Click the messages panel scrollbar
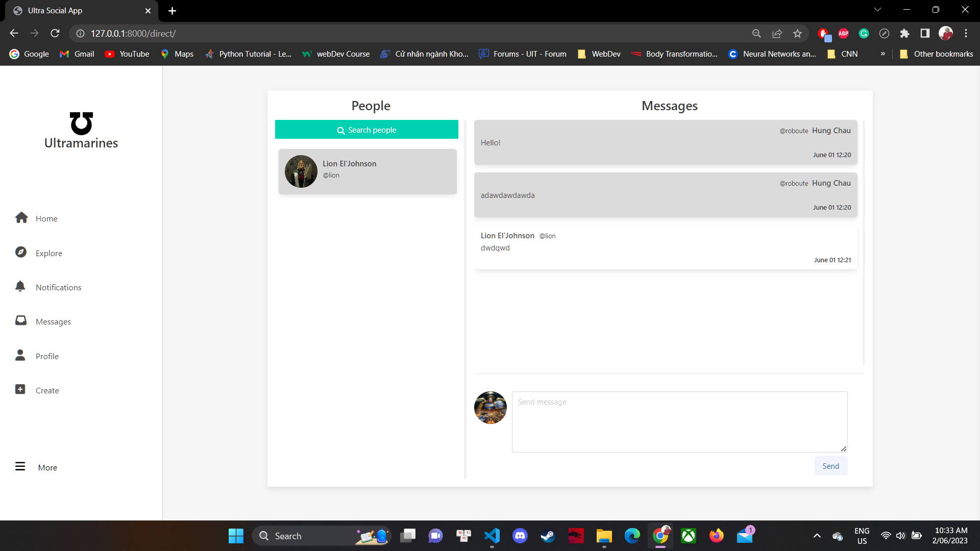980x551 pixels. (x=863, y=242)
